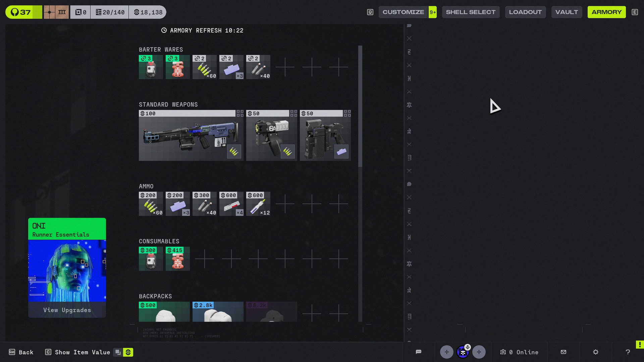Expand mods grid on 100-credit rifle
The width and height of the screenshot is (644, 362).
[x=240, y=113]
